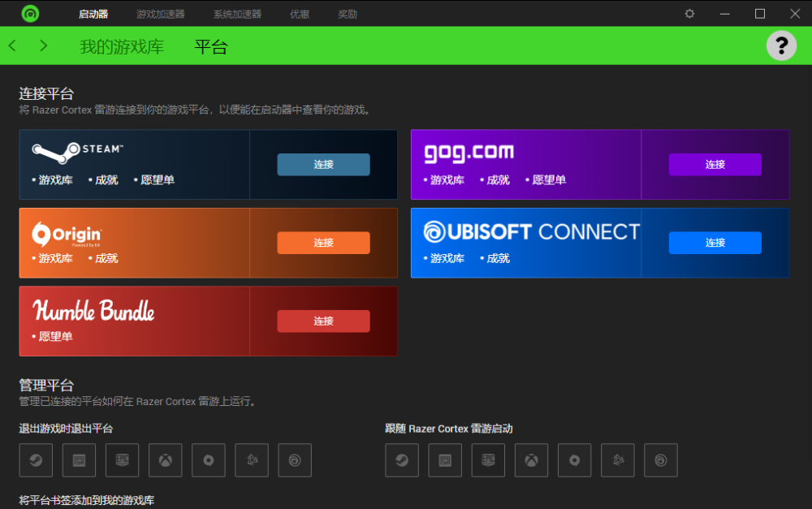The width and height of the screenshot is (812, 509).
Task: Click 游戏库 on the gog.com card
Action: (447, 179)
